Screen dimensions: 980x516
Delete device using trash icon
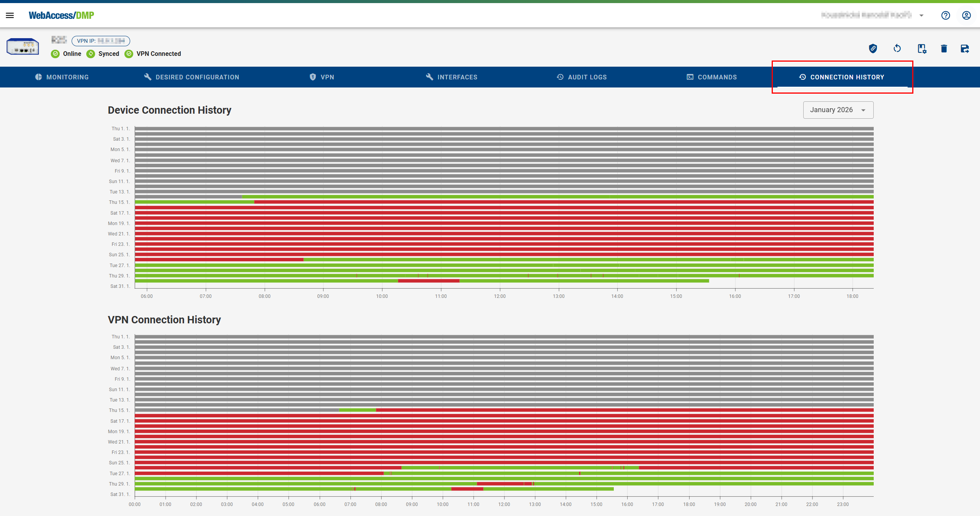(944, 49)
